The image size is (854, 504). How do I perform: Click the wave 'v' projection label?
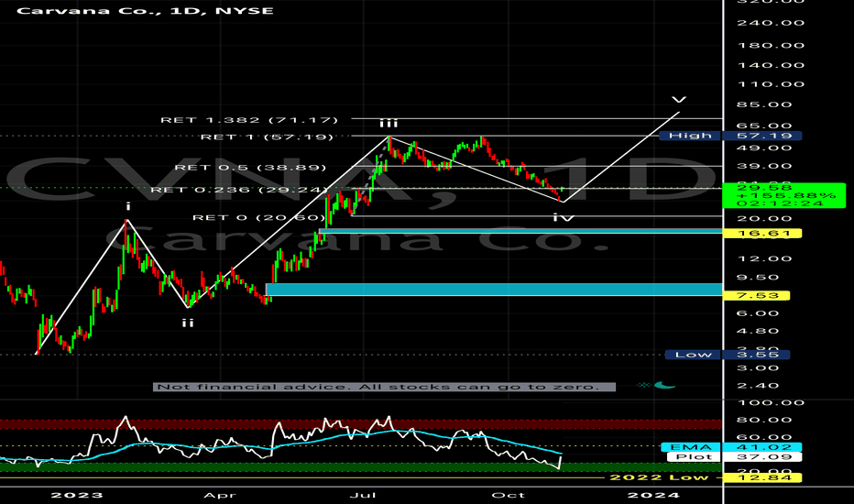[x=679, y=100]
